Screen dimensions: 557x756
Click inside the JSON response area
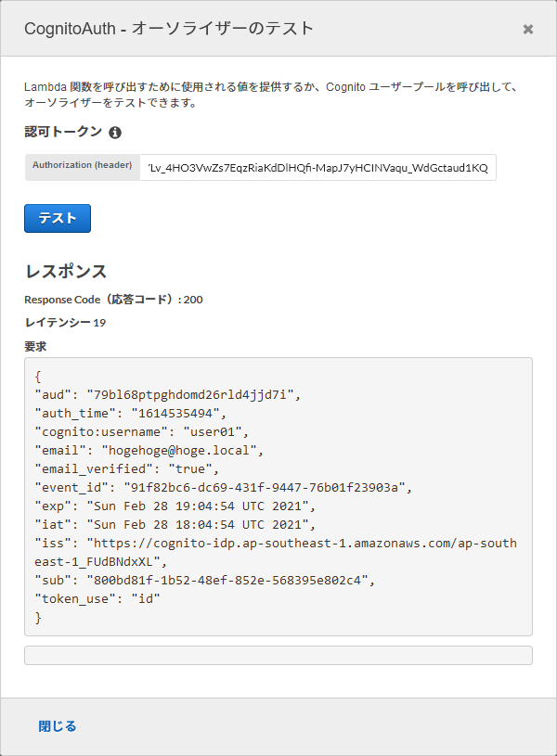point(278,492)
